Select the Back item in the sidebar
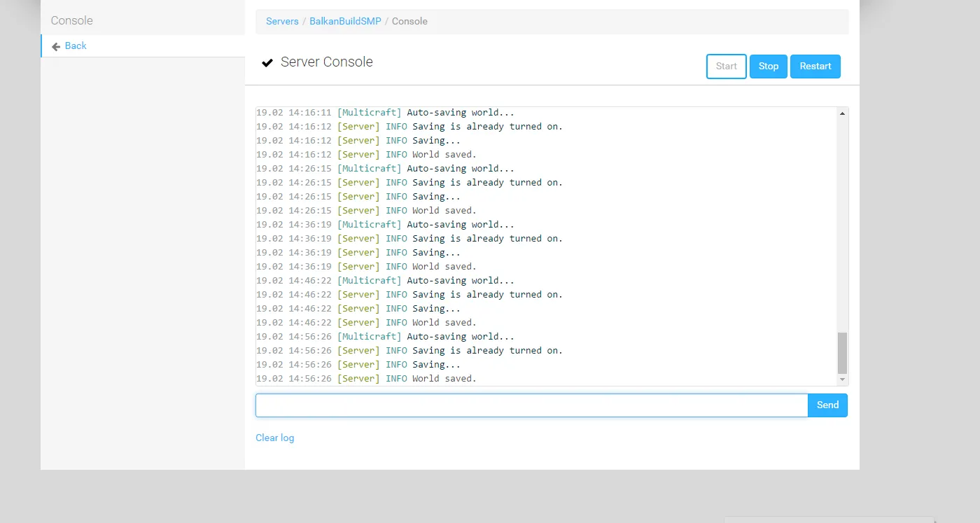 (x=76, y=46)
